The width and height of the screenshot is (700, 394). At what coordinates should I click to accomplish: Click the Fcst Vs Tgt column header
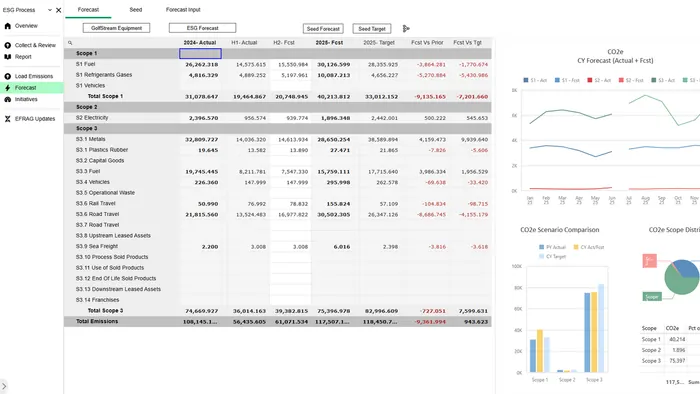[467, 43]
